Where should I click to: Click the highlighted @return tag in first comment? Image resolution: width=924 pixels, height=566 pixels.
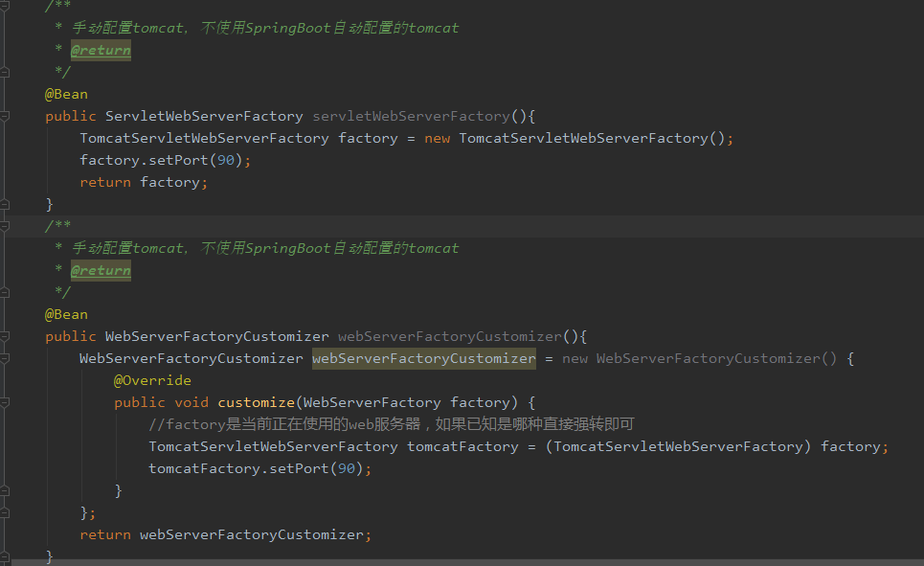click(x=101, y=49)
